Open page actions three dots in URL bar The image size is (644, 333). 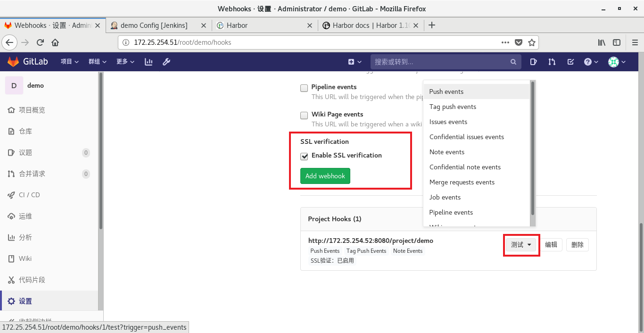click(505, 42)
